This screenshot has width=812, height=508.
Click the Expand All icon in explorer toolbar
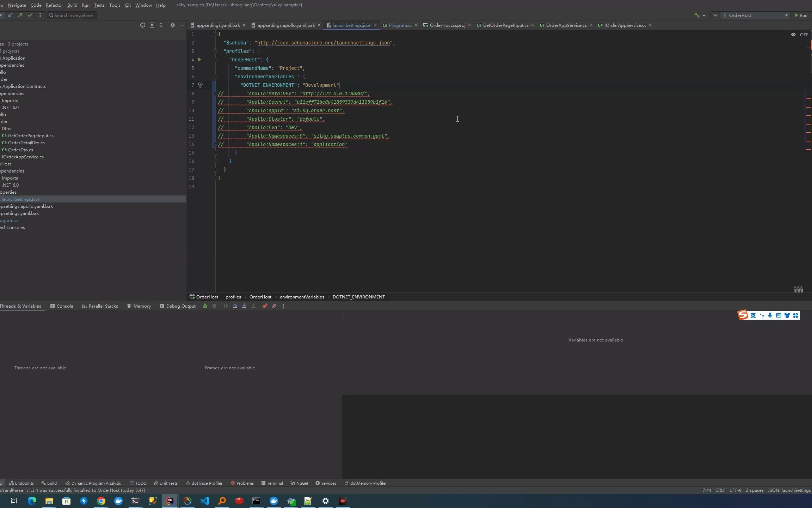click(x=152, y=25)
